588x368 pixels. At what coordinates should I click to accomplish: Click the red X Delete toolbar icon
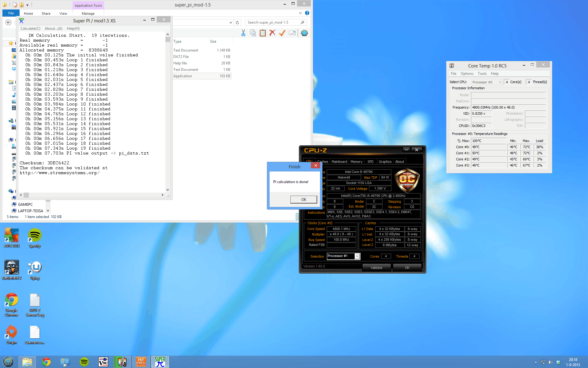click(272, 33)
